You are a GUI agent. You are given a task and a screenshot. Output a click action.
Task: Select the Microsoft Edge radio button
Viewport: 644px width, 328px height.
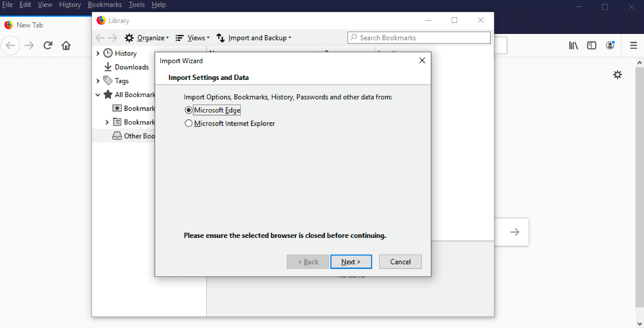click(x=189, y=110)
